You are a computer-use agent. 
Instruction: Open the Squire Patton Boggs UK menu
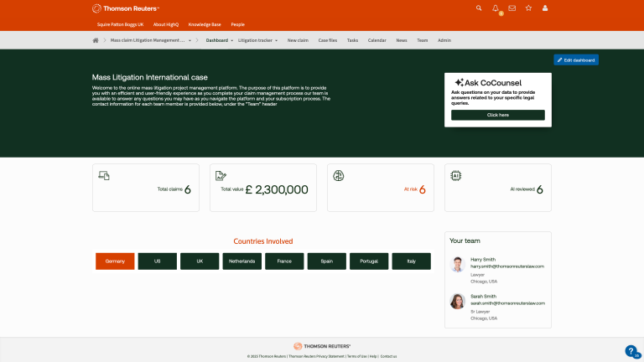pos(121,24)
